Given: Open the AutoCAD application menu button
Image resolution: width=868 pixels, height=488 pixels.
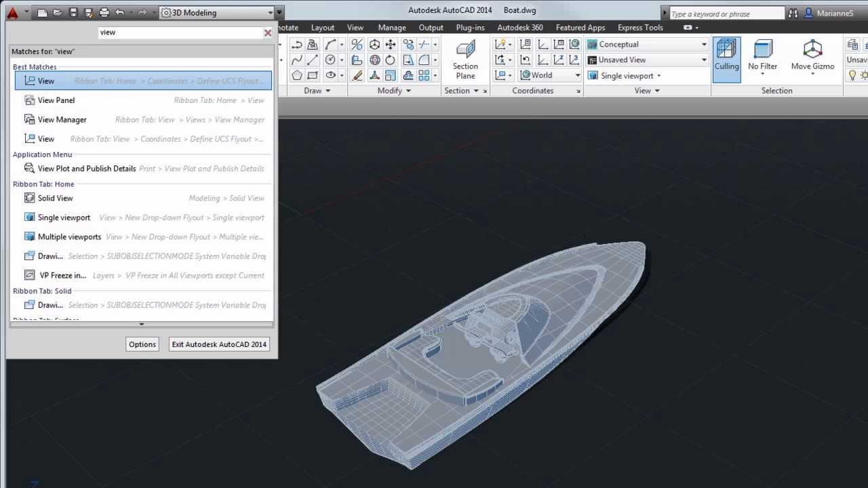Looking at the screenshot, I should pos(12,12).
